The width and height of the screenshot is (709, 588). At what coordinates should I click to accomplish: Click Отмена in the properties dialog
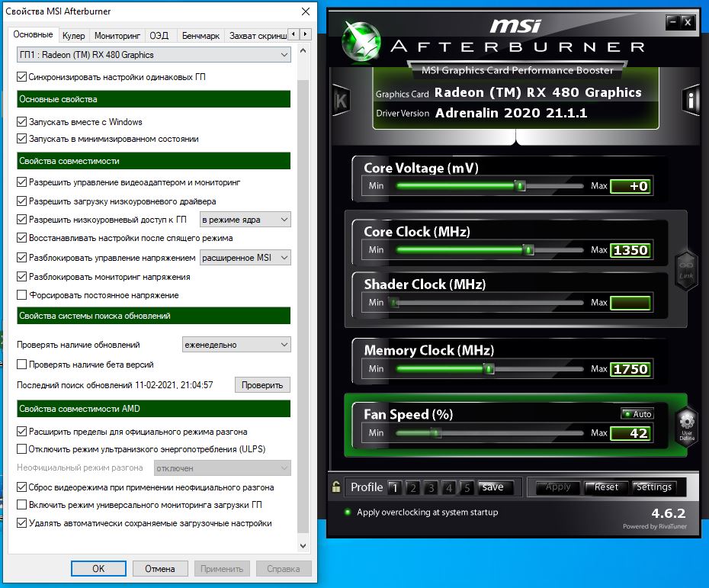[x=160, y=568]
